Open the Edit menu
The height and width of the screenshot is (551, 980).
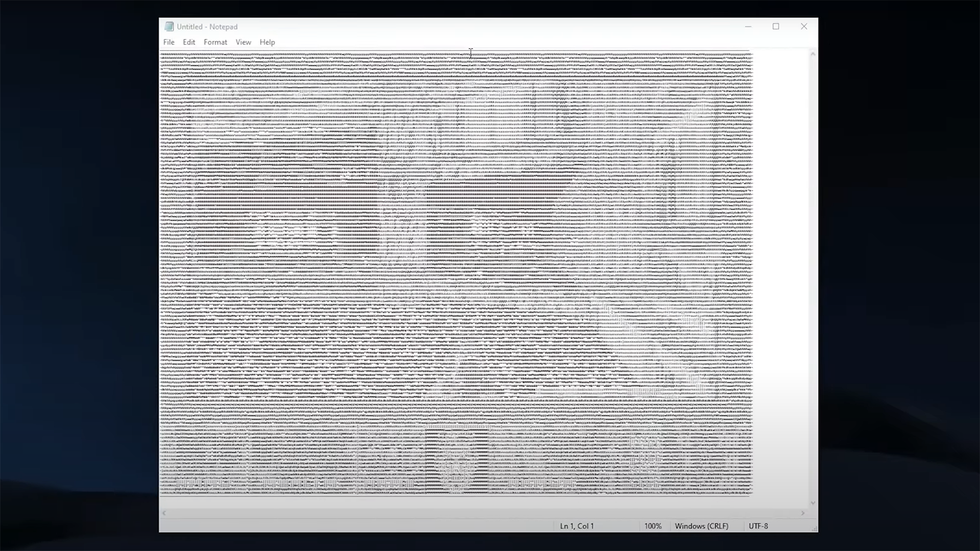[x=188, y=42]
